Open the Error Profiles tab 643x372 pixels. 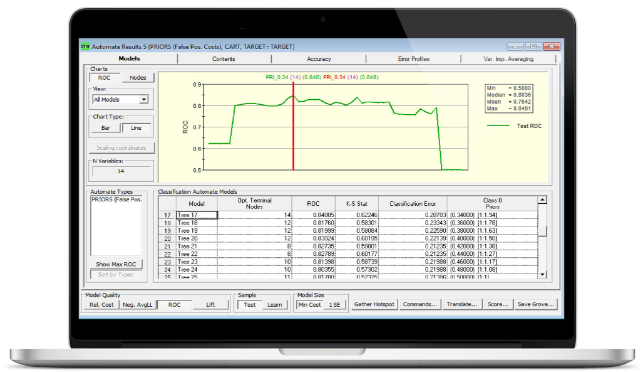click(x=413, y=59)
